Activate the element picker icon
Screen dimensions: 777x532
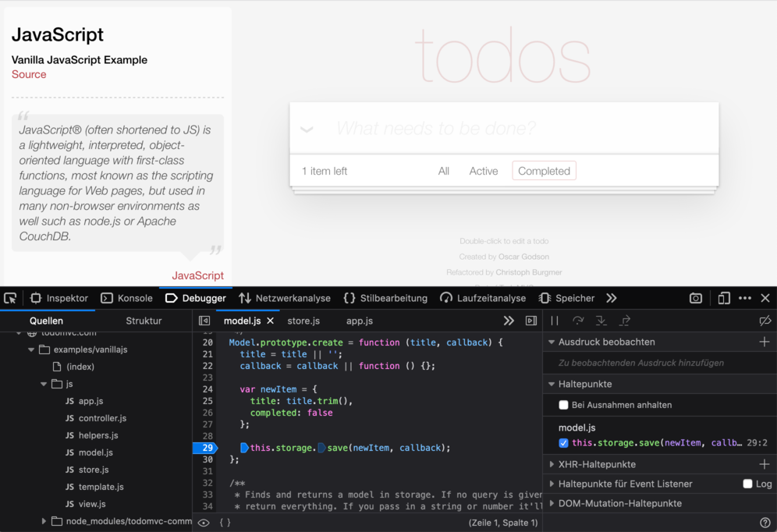(10, 298)
